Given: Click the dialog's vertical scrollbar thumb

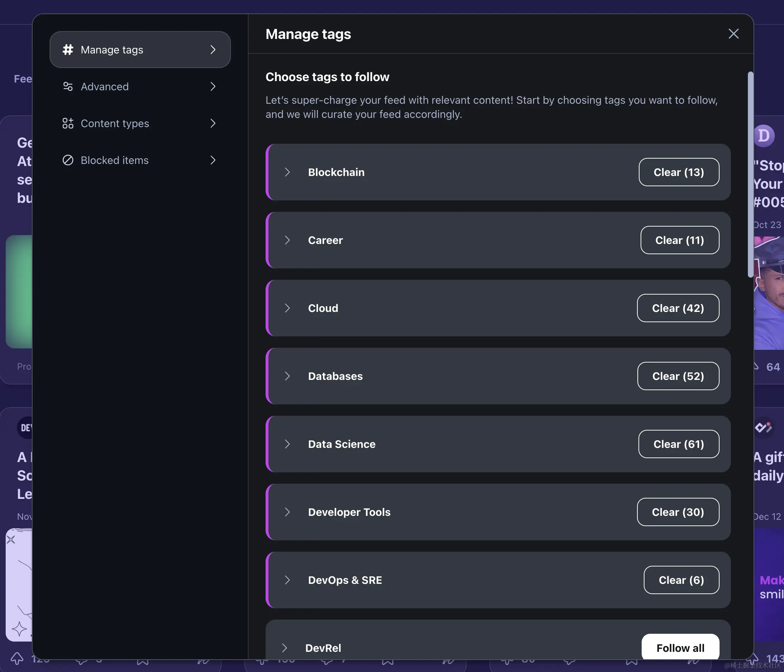Looking at the screenshot, I should (x=750, y=174).
